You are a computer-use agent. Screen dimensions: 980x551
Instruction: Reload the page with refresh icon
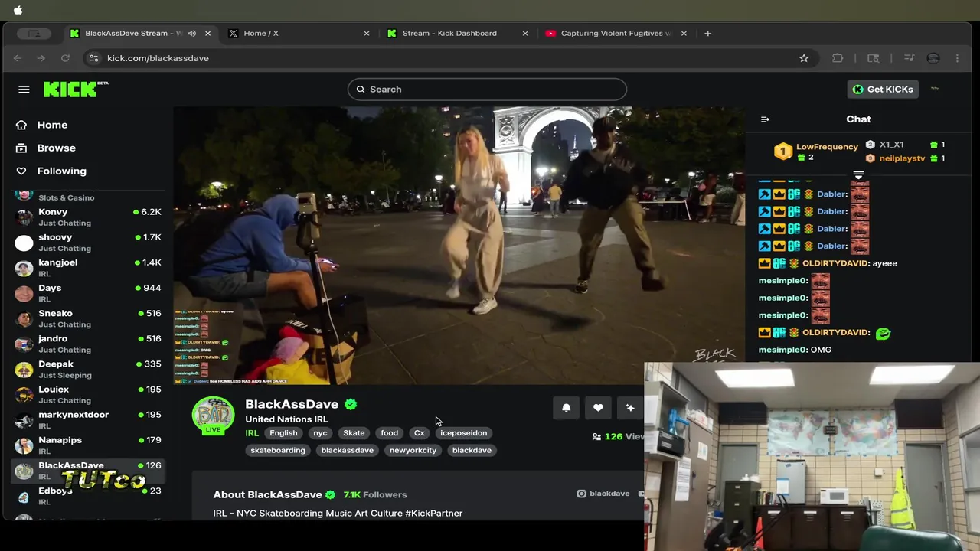click(x=65, y=58)
